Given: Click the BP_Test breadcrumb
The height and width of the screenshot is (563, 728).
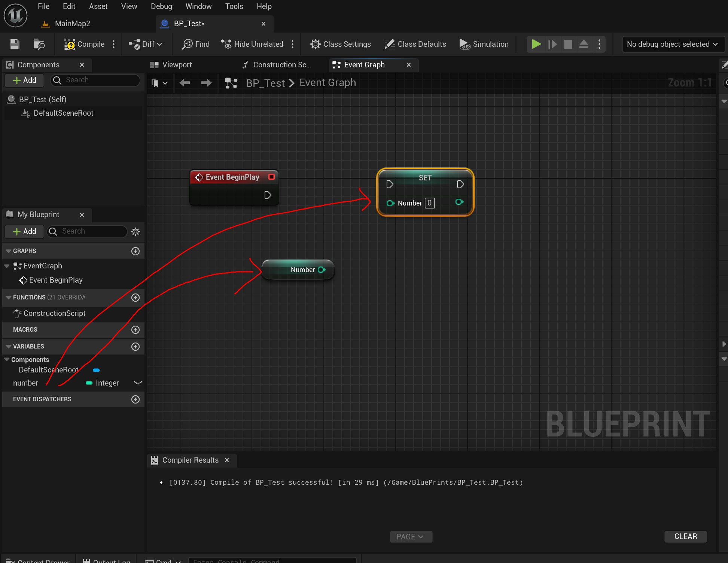Looking at the screenshot, I should [x=265, y=83].
